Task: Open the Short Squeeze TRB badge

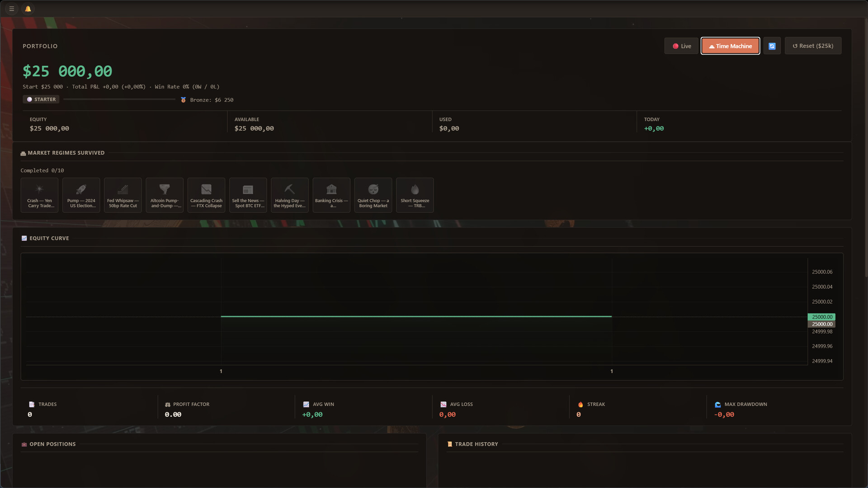Action: pyautogui.click(x=415, y=195)
